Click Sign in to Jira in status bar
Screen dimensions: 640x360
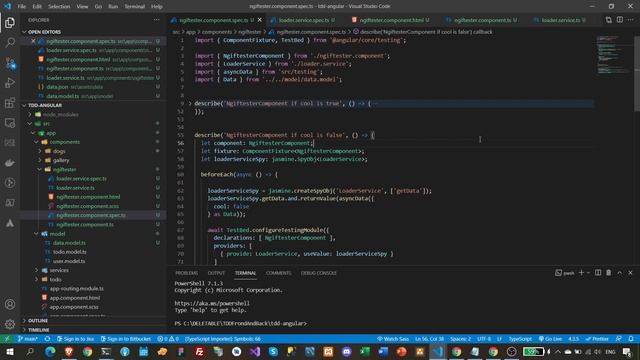tap(76, 339)
